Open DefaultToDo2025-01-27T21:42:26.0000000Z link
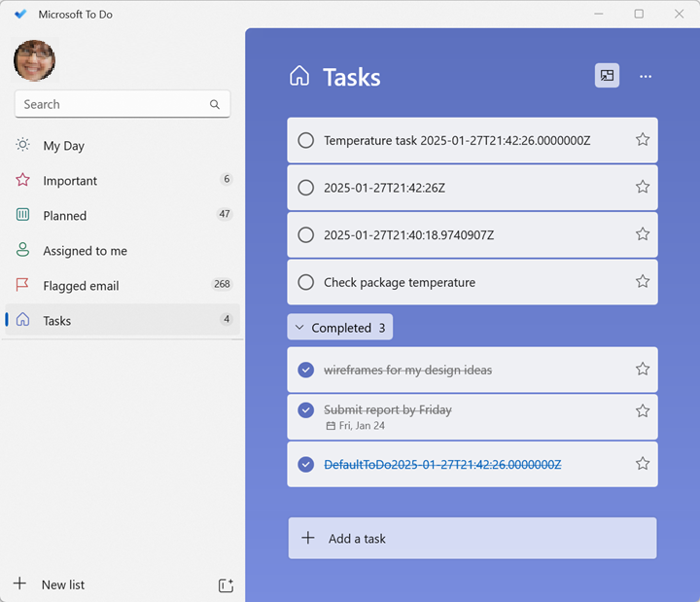700x602 pixels. point(442,465)
